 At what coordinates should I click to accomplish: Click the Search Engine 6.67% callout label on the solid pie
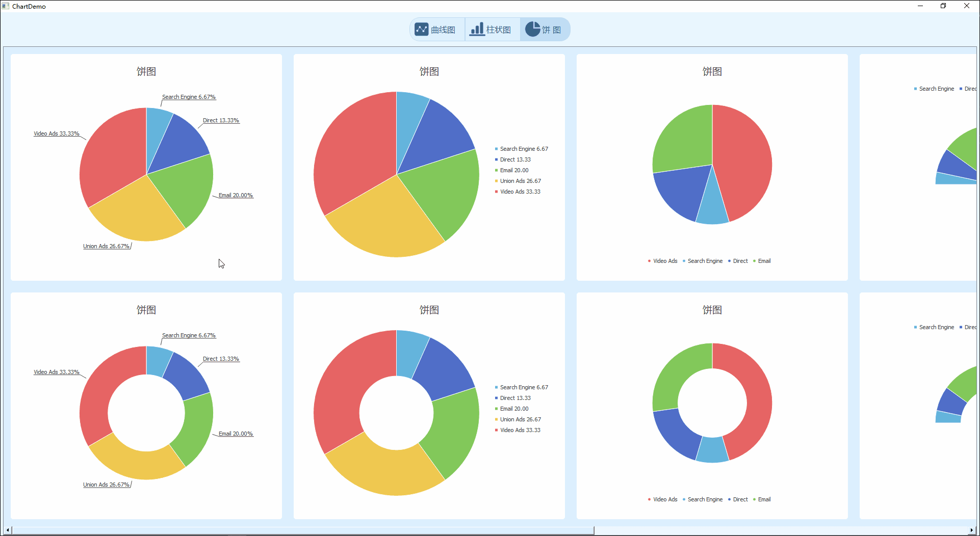[x=189, y=97]
